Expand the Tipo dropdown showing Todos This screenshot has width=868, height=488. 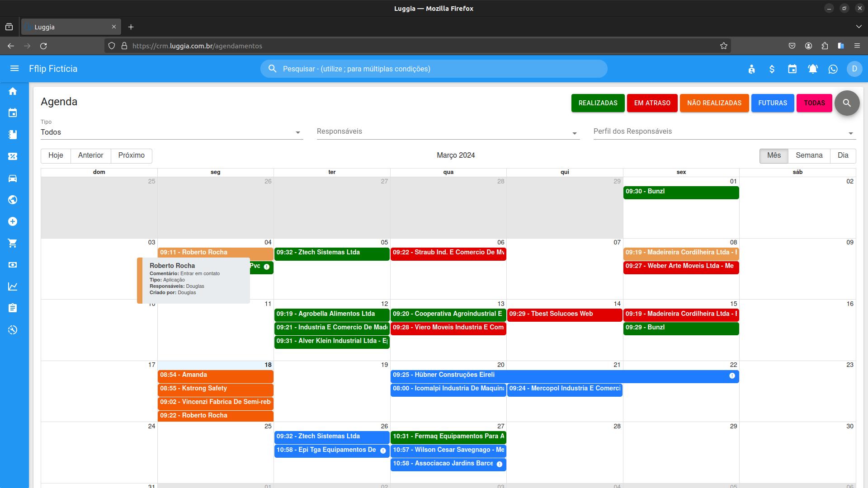pyautogui.click(x=172, y=132)
